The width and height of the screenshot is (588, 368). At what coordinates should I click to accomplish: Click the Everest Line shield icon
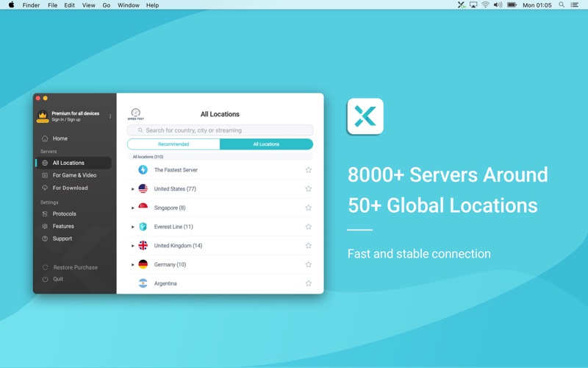143,227
